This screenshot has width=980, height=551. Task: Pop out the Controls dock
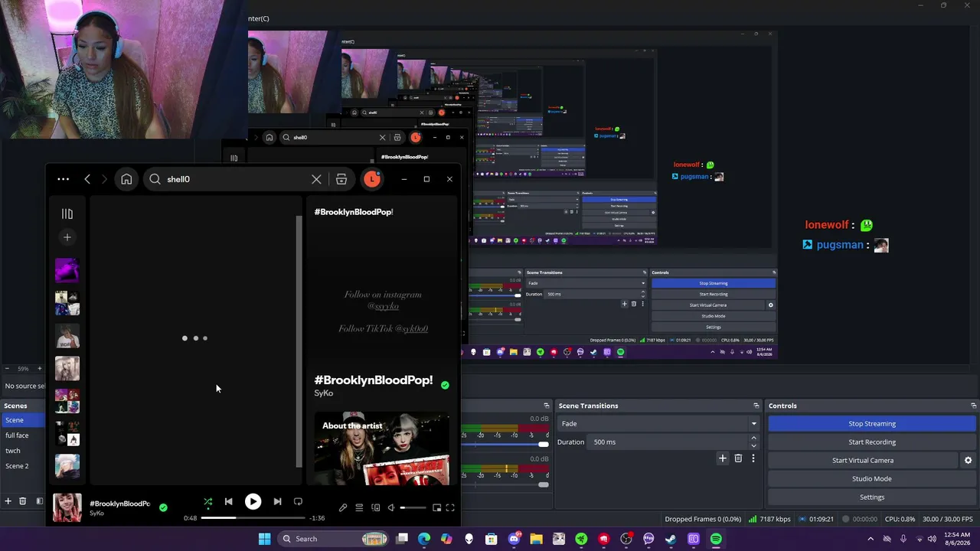(x=974, y=406)
